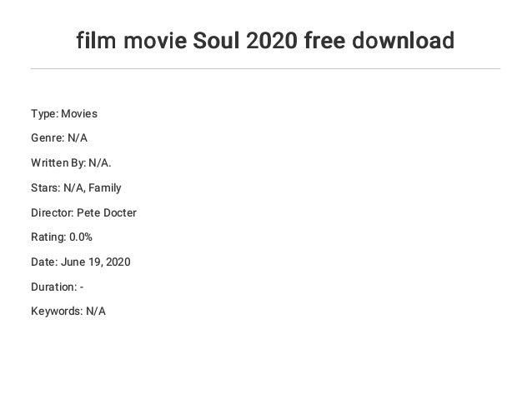Click the 'Duration: -' line
This screenshot has height=399, width=532.
pos(58,287)
